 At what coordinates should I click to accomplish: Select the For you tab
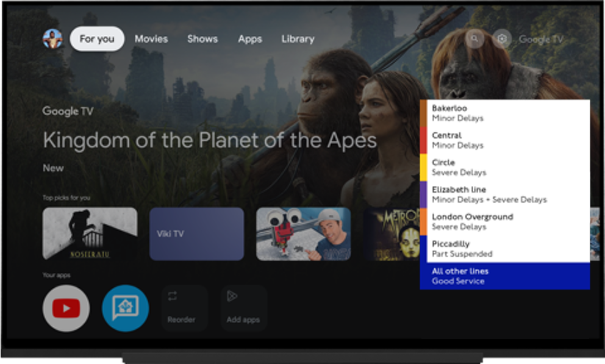97,39
